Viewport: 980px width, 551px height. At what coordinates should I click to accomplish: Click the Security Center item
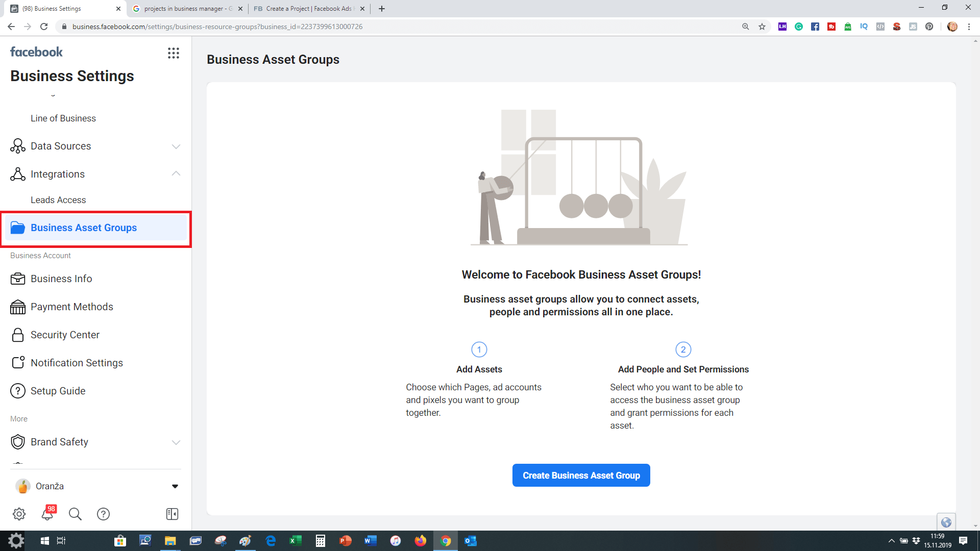pos(65,335)
